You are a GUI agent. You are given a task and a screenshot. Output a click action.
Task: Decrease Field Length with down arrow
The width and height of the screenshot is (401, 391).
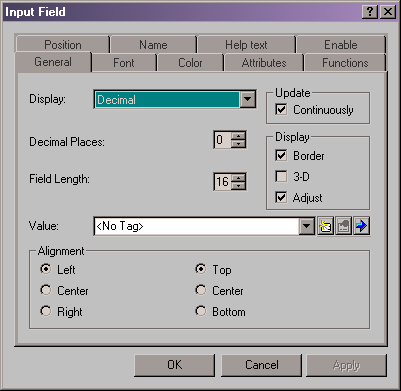pyautogui.click(x=238, y=186)
